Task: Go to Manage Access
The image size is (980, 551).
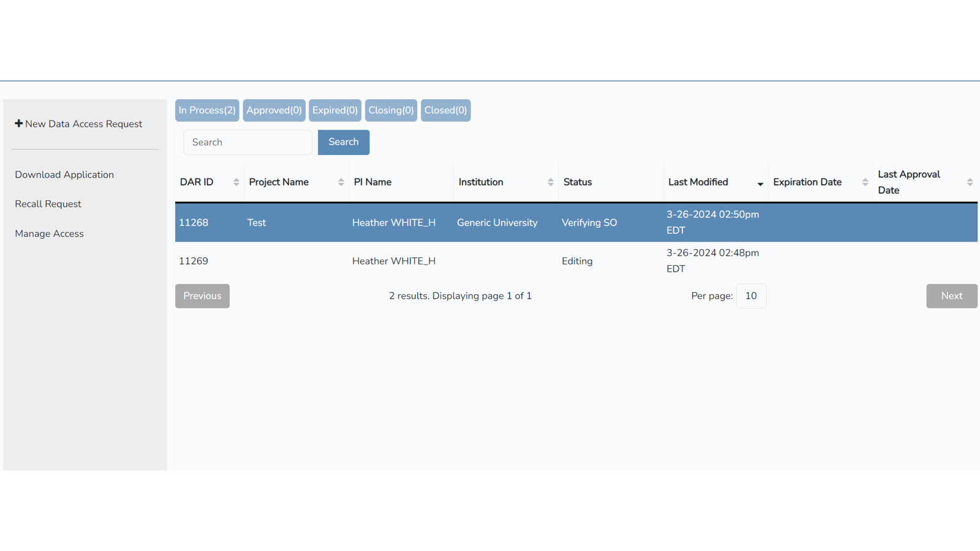Action: pyautogui.click(x=49, y=234)
